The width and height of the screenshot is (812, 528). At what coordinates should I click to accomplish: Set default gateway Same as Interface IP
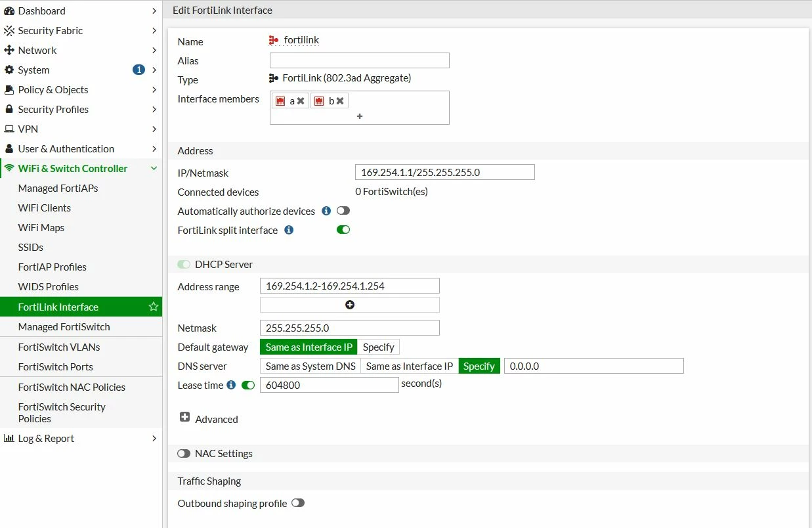(x=309, y=347)
